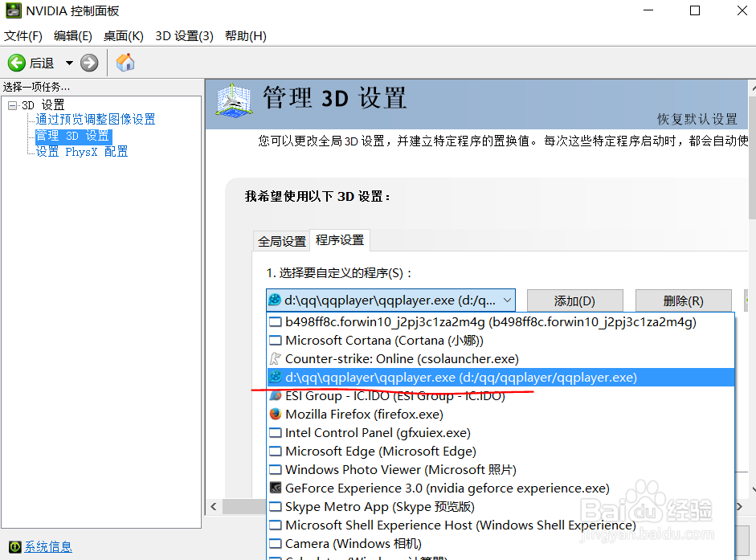Viewport: 756px width, 560px height.
Task: Open the 编辑(E) menu
Action: click(x=73, y=36)
